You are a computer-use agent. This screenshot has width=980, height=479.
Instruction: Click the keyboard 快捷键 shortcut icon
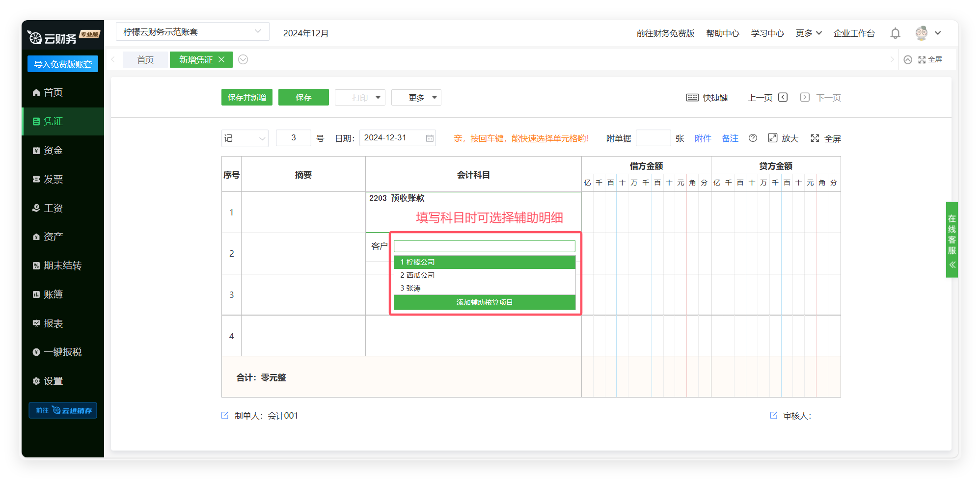point(692,98)
